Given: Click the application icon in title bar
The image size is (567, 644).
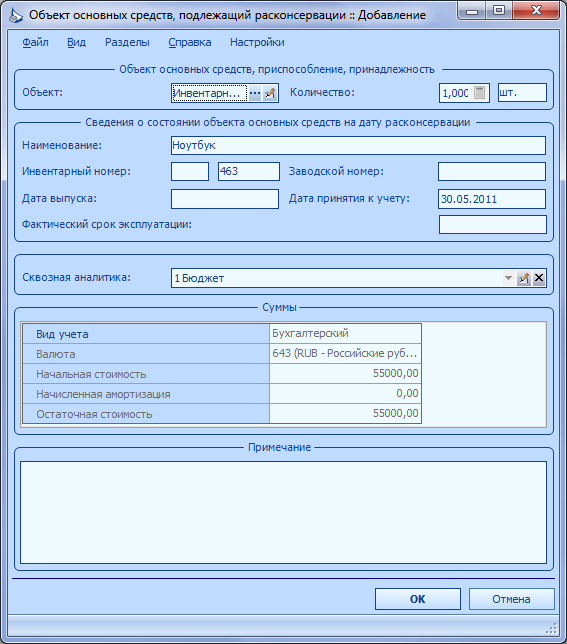Looking at the screenshot, I should tap(16, 16).
